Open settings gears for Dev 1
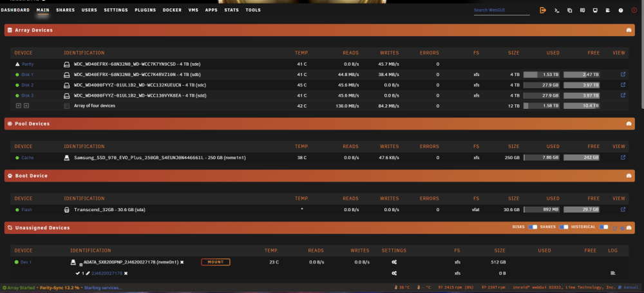Image resolution: width=644 pixels, height=293 pixels. point(394,262)
